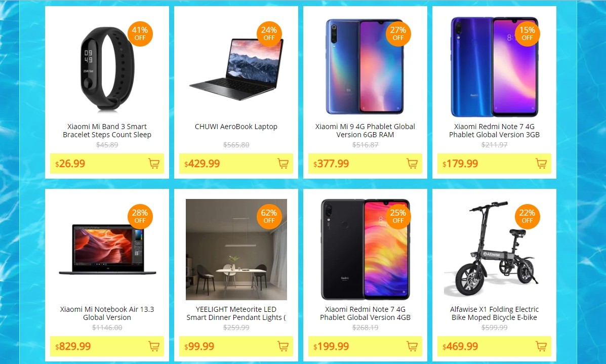View Alfawise electric bike image
This screenshot has width=606, height=364.
494,249
